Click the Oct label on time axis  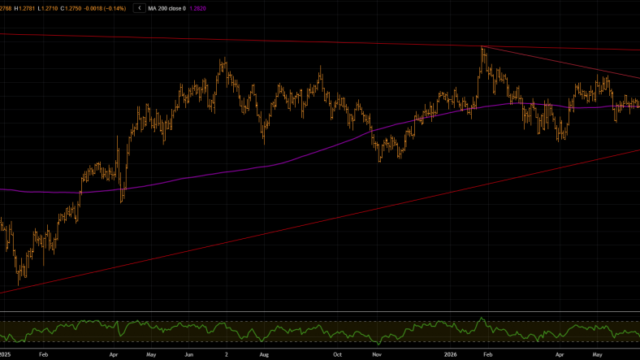click(337, 355)
